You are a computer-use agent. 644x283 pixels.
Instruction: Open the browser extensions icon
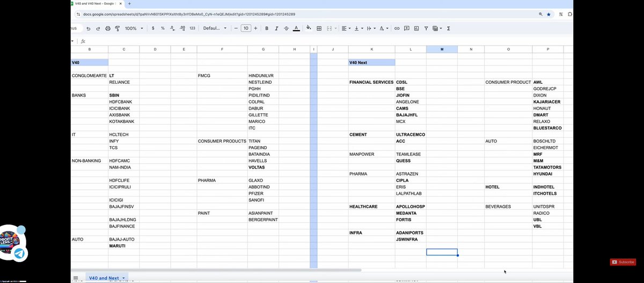pos(570,14)
